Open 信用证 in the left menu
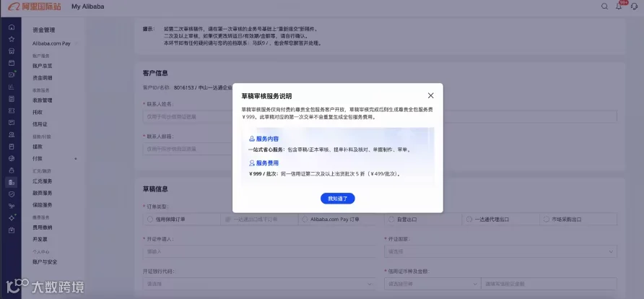644x299 pixels. pos(38,124)
